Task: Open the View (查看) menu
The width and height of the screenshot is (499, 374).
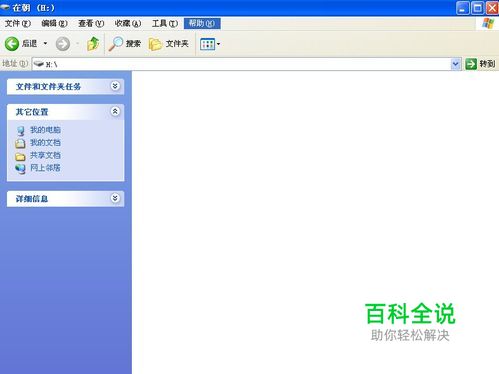Action: (91, 24)
